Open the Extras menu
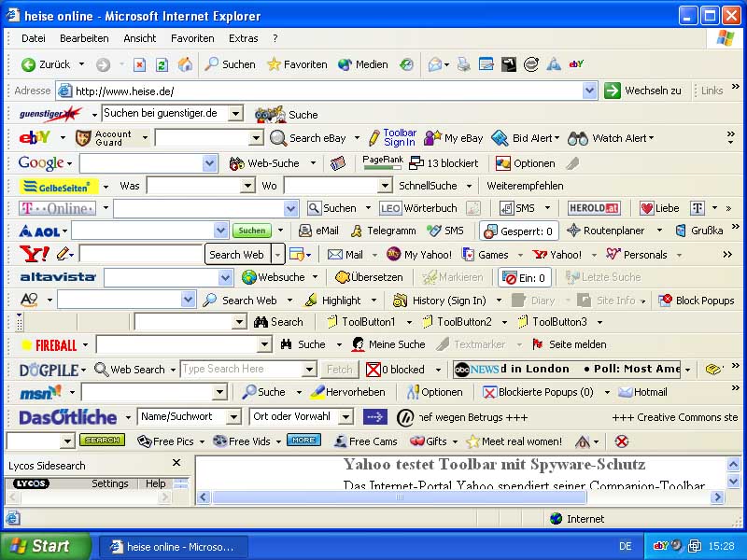This screenshot has height=560, width=747. point(244,38)
